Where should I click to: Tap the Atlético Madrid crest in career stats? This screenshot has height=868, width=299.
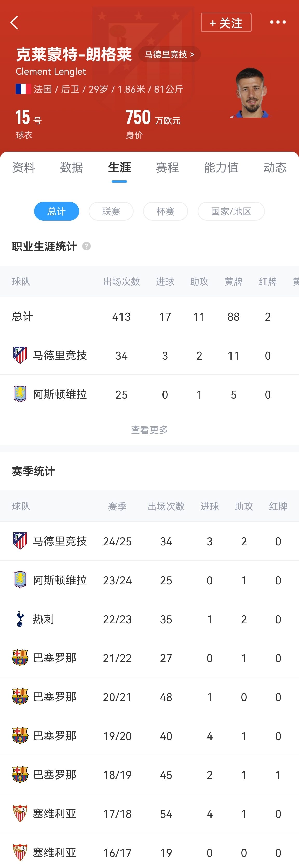20,355
